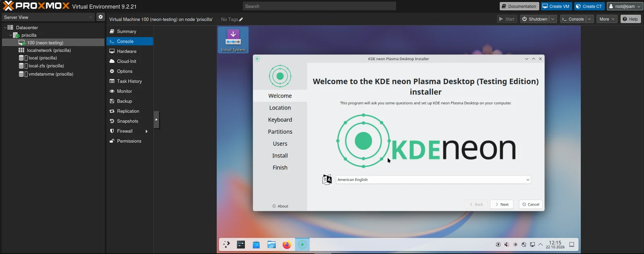Viewport: 644px width, 254px height.
Task: Open the clock showing 12:15
Action: click(555, 244)
